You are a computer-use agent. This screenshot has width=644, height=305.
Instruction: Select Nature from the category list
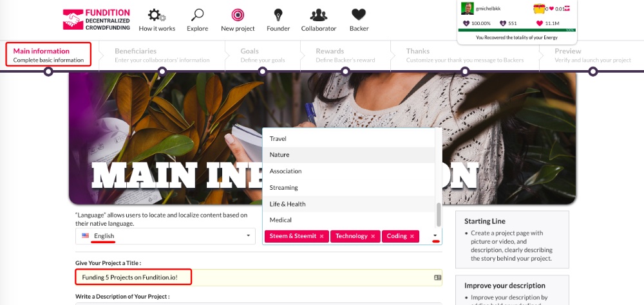coord(348,155)
